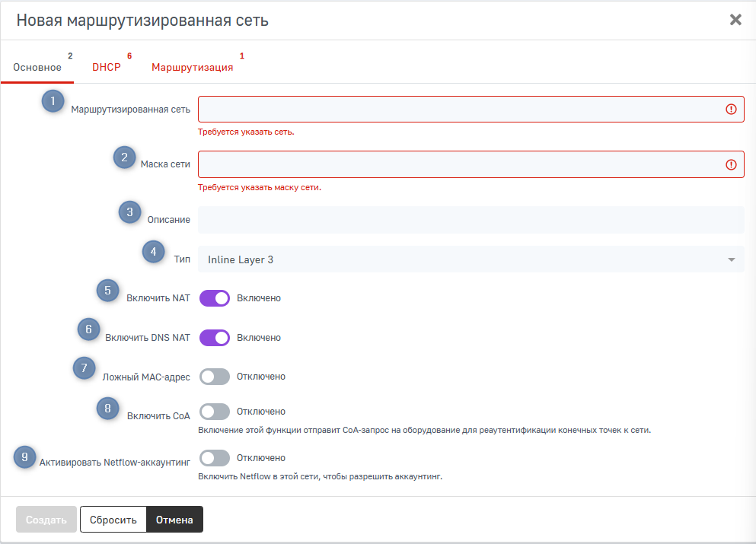The width and height of the screenshot is (756, 544).
Task: Click the error icon in the network mask field
Action: [x=731, y=164]
